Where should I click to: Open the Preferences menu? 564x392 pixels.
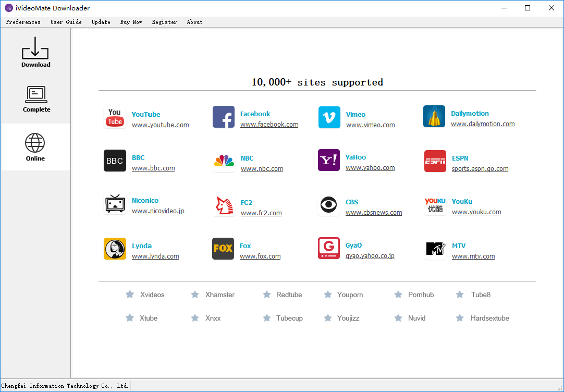tap(23, 22)
